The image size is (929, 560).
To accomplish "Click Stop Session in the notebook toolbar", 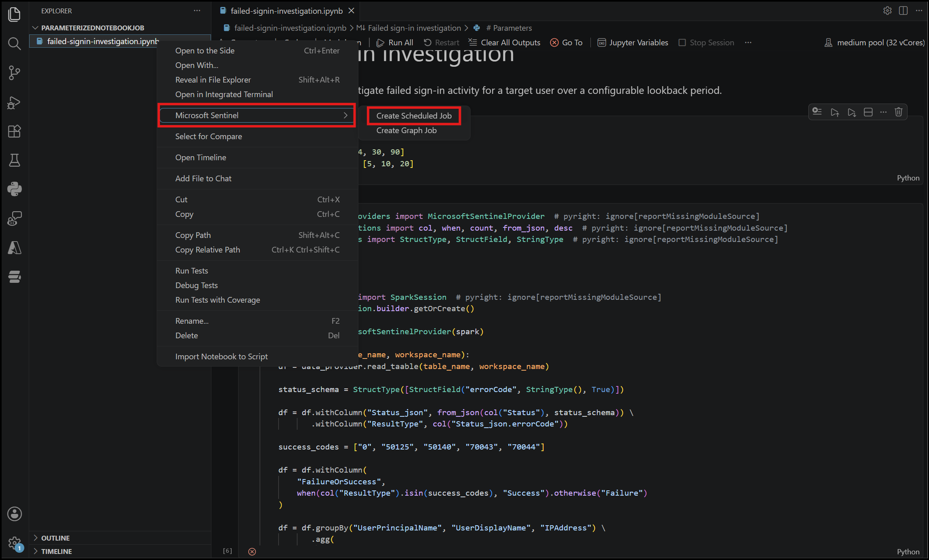I will [706, 42].
